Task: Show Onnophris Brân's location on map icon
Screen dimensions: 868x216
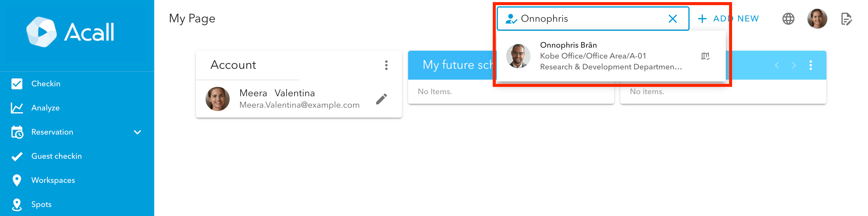Action: pyautogui.click(x=705, y=56)
